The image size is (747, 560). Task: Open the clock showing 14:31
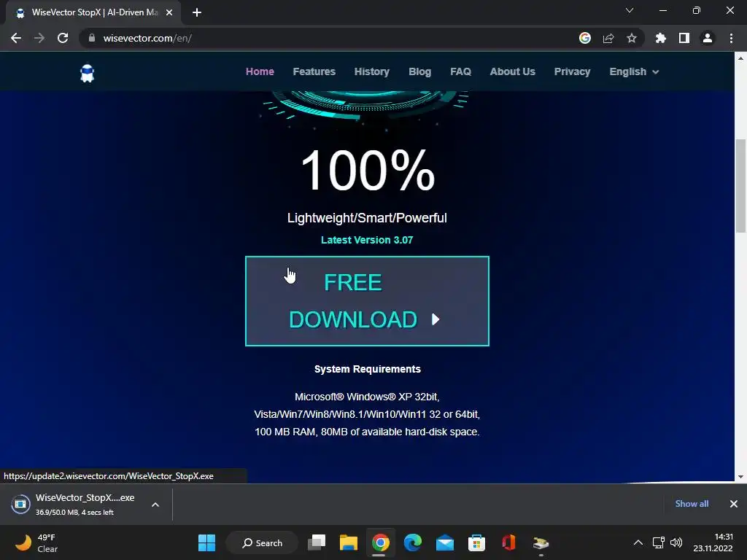tap(713, 542)
